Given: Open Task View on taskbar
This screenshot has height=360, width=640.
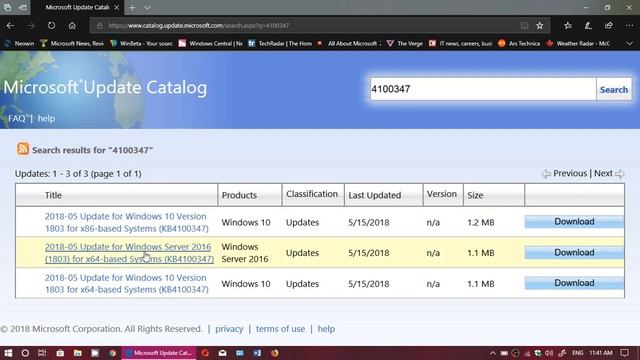Looking at the screenshot, I should click(x=42, y=353).
